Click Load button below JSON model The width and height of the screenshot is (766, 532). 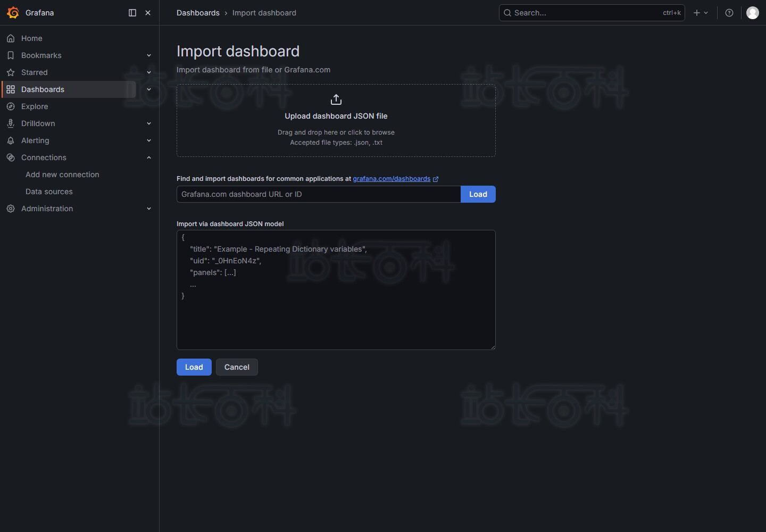click(x=194, y=367)
